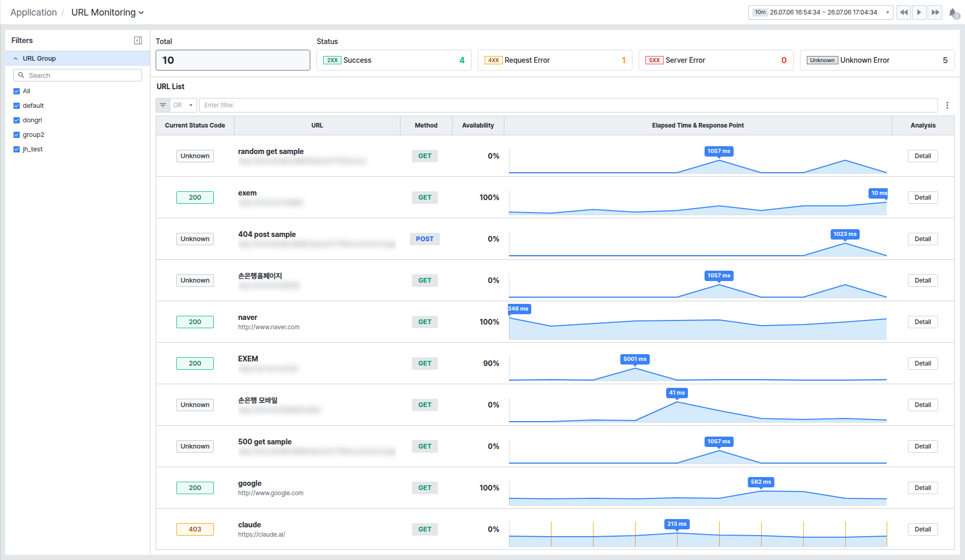Click the https://claude.ai/ URL text
965x560 pixels.
[261, 535]
